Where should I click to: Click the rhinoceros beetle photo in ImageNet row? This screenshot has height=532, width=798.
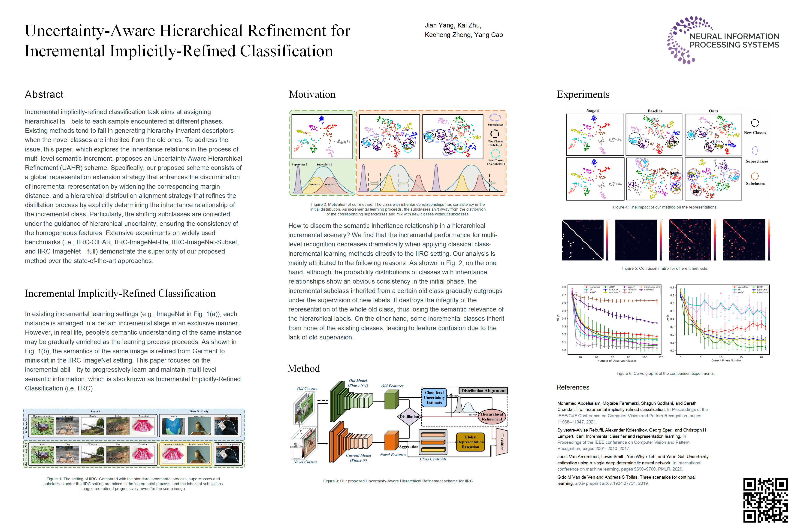click(42, 426)
